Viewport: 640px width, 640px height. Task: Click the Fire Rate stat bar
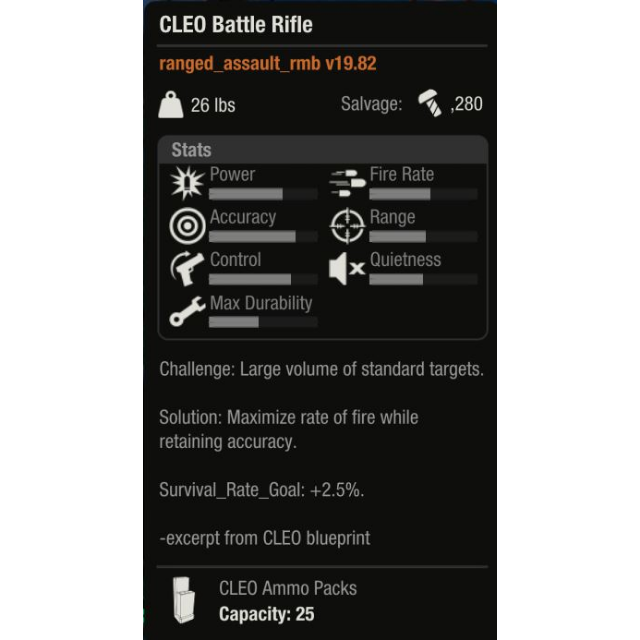pyautogui.click(x=423, y=194)
